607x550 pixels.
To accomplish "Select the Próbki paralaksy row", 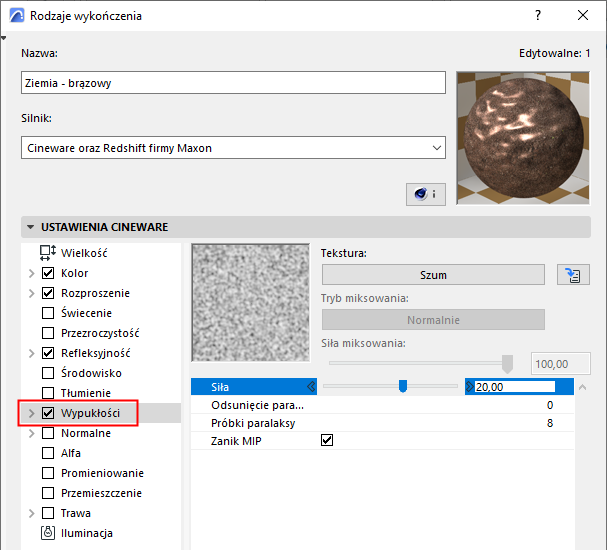I will pos(382,423).
